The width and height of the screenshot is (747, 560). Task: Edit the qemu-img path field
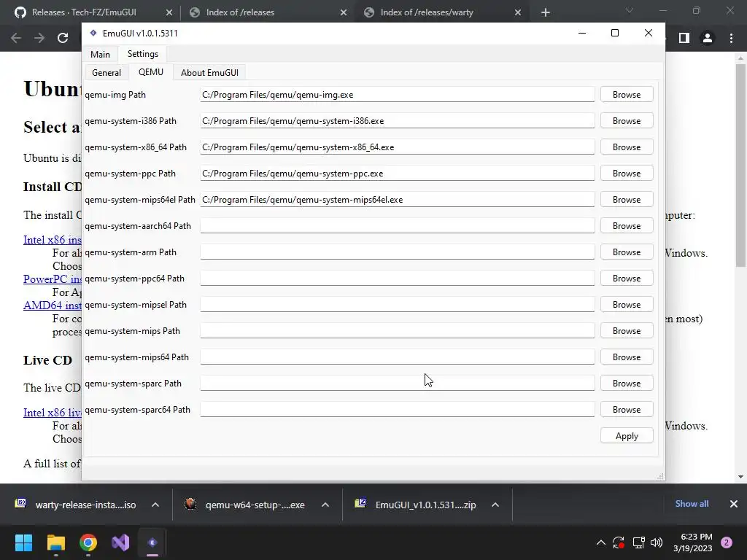398,94
